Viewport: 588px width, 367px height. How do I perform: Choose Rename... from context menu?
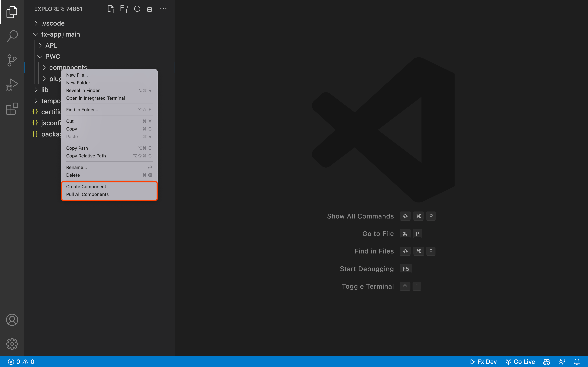tap(109, 167)
